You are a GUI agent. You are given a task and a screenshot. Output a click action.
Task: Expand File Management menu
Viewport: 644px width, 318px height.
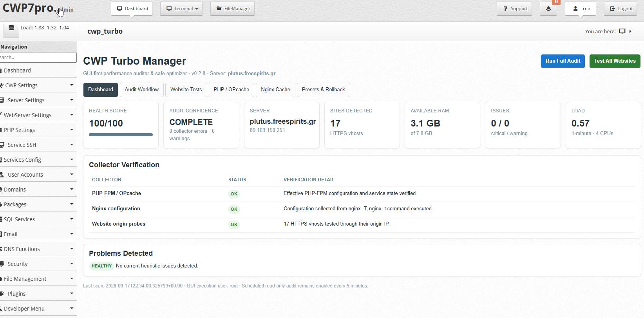click(x=38, y=279)
